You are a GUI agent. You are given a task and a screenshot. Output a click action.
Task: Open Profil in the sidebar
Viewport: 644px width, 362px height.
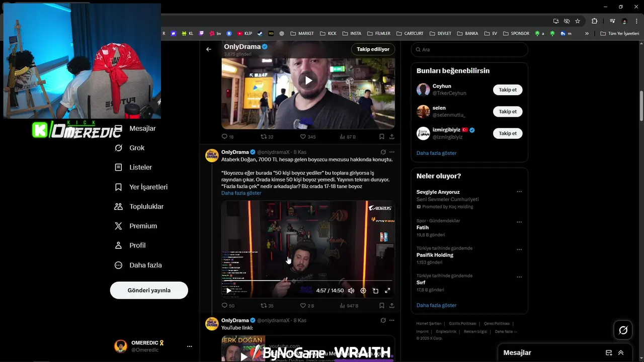pyautogui.click(x=130, y=245)
